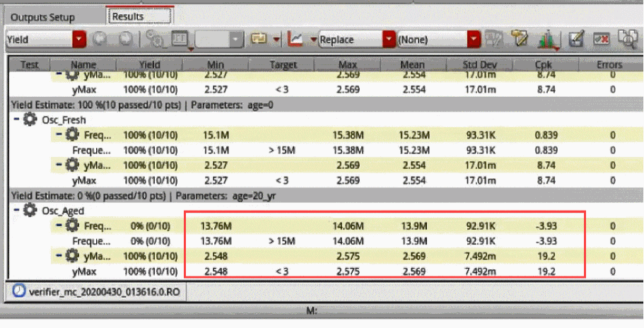This screenshot has height=328, width=644.
Task: Click the histogram plot icon in toolbar
Action: point(546,40)
